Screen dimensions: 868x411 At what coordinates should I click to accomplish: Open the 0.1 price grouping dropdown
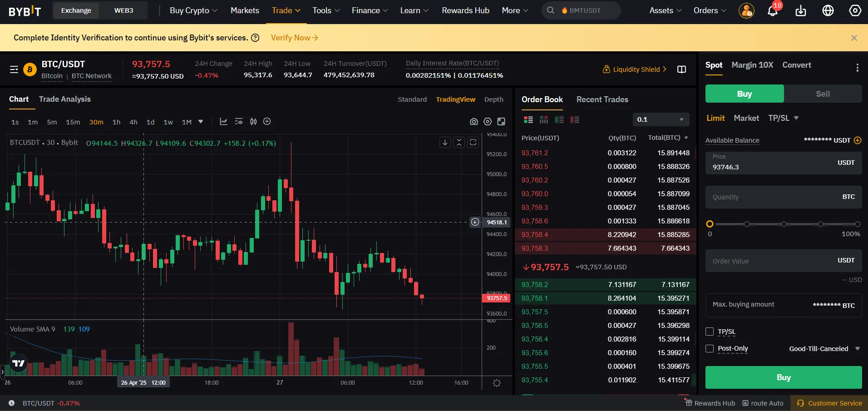click(661, 119)
